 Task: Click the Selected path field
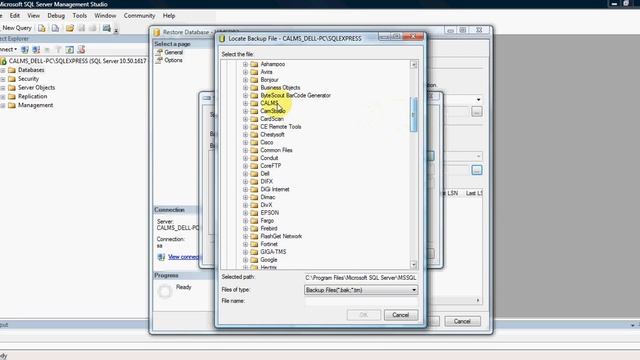coord(361,278)
